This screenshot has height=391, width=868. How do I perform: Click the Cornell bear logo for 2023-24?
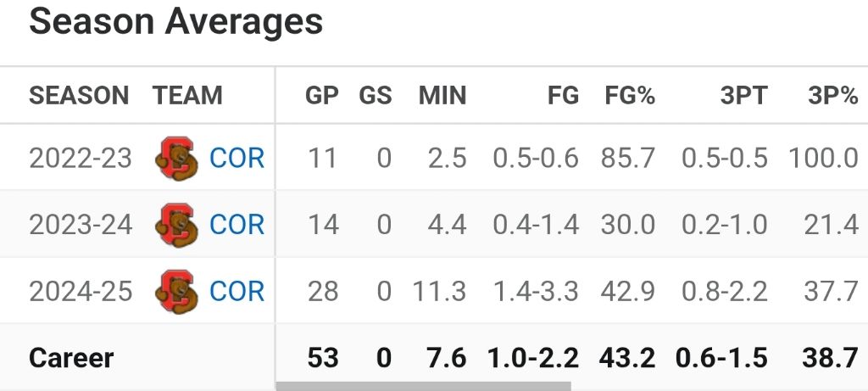(x=177, y=225)
